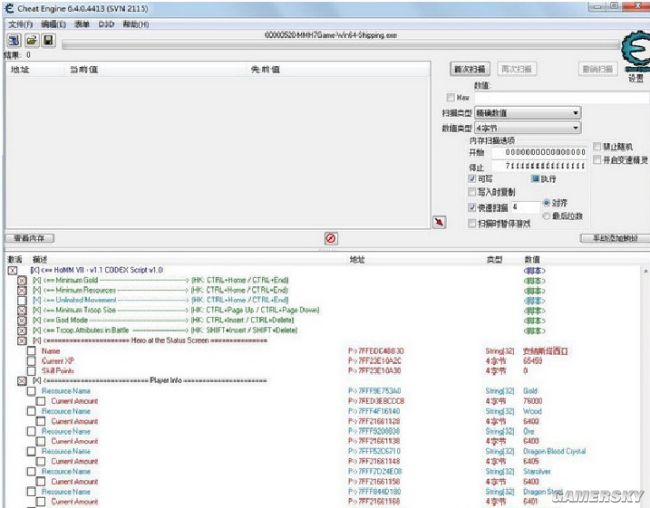Click the scan stop address field

(x=539, y=166)
